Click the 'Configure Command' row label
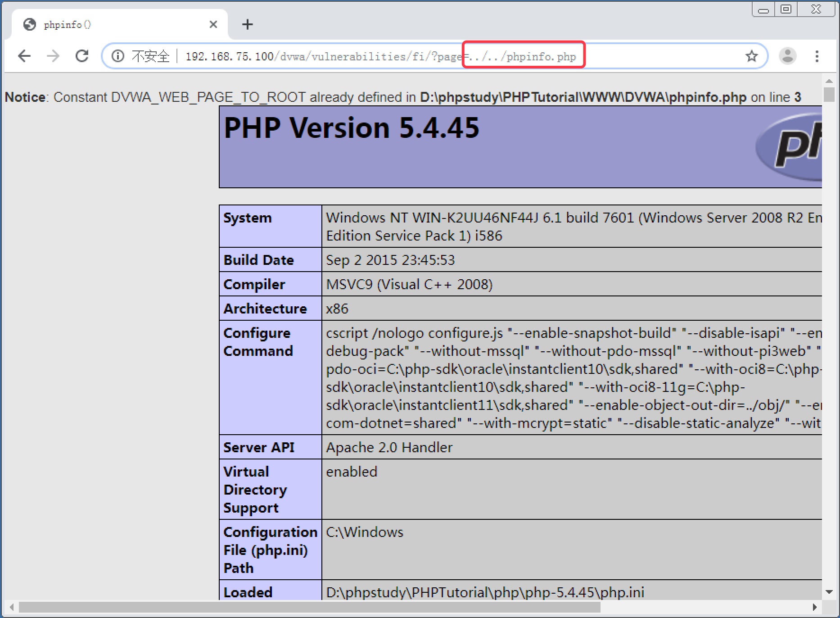 click(258, 342)
